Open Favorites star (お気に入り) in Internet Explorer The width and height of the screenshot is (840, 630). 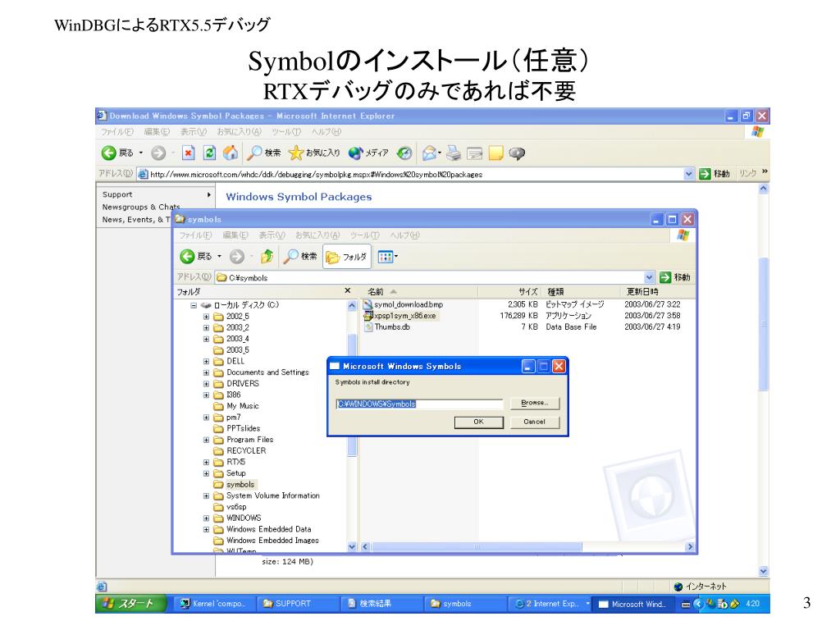coord(314,153)
